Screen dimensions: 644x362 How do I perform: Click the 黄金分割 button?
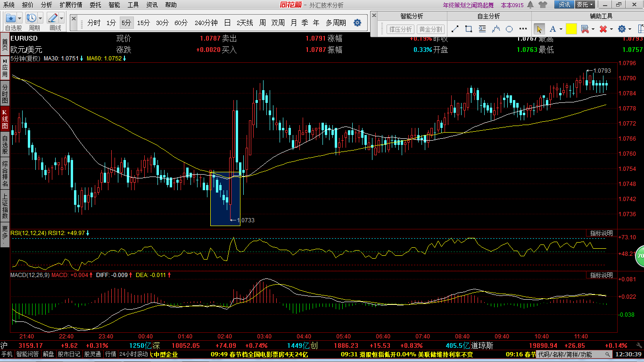(x=431, y=29)
